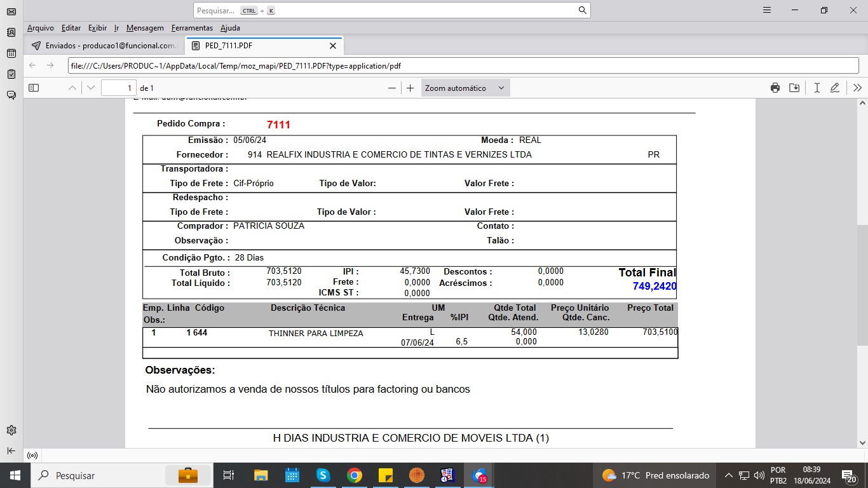Expand more PDF tools chevron

click(857, 88)
